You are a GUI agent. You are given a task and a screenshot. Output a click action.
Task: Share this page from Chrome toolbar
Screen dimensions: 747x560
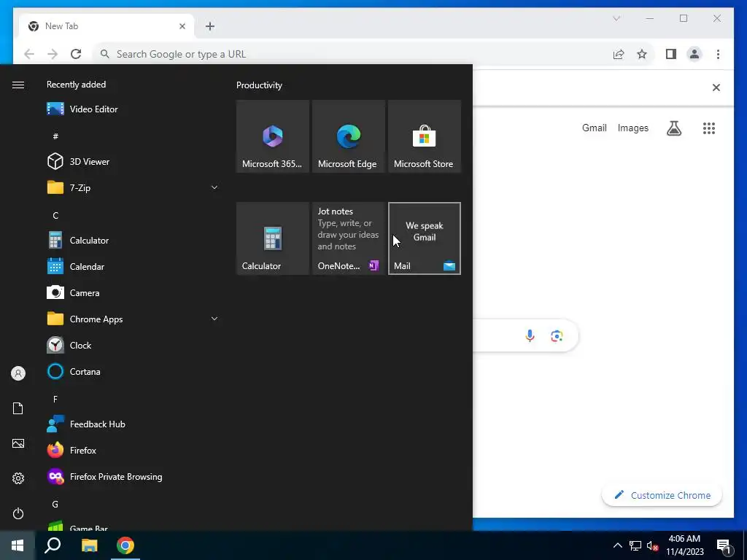pos(619,54)
